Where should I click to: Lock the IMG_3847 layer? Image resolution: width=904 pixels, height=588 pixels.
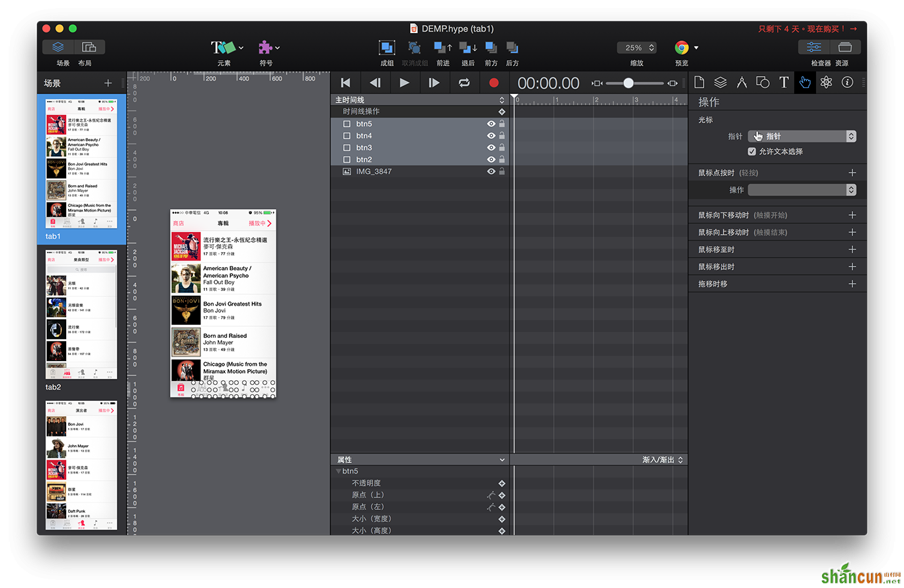[502, 171]
